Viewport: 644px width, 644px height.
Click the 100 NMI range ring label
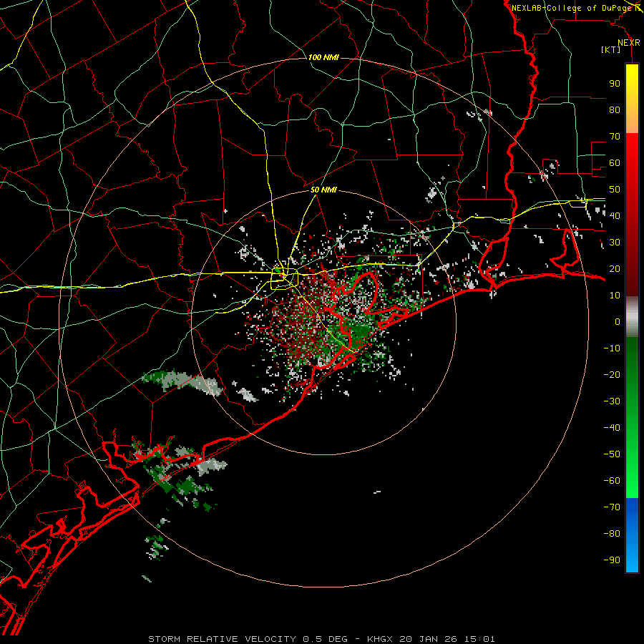tap(323, 57)
